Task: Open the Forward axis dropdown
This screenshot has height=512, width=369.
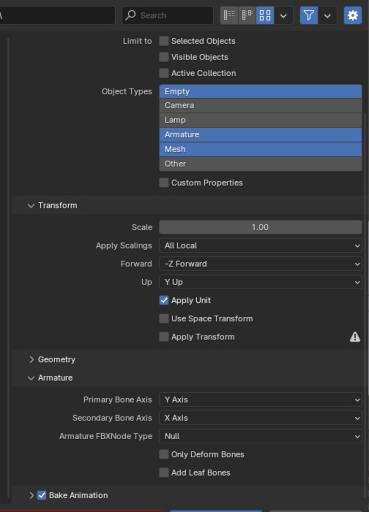Action: click(x=260, y=264)
